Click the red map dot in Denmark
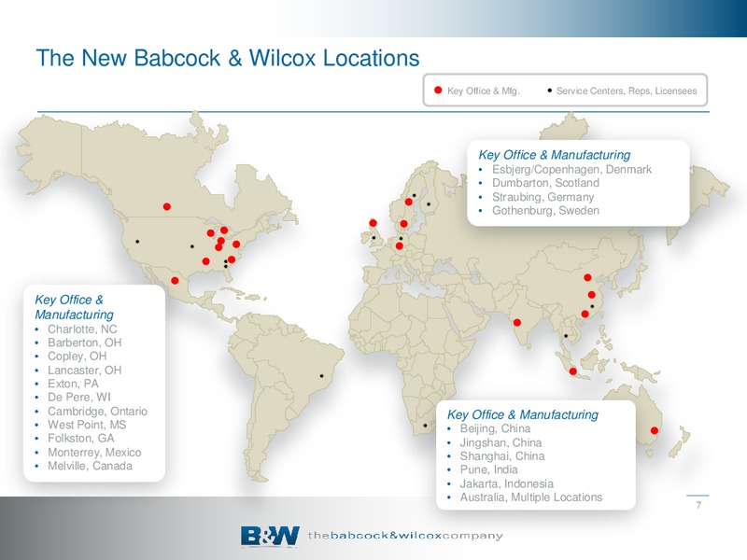Image resolution: width=747 pixels, height=560 pixels. [404, 224]
